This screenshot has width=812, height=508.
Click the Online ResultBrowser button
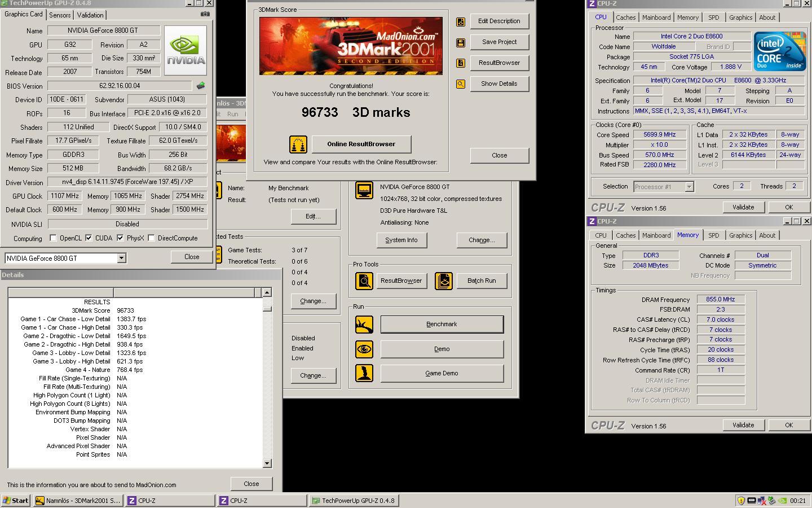(361, 144)
